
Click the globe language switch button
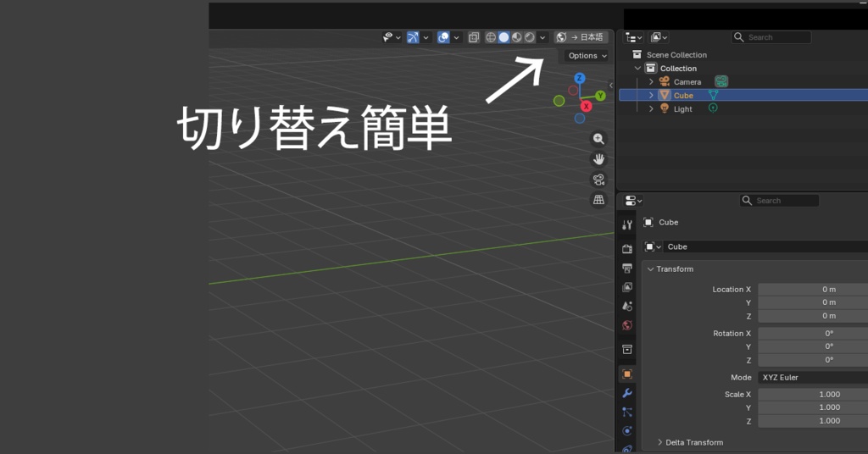tap(581, 37)
